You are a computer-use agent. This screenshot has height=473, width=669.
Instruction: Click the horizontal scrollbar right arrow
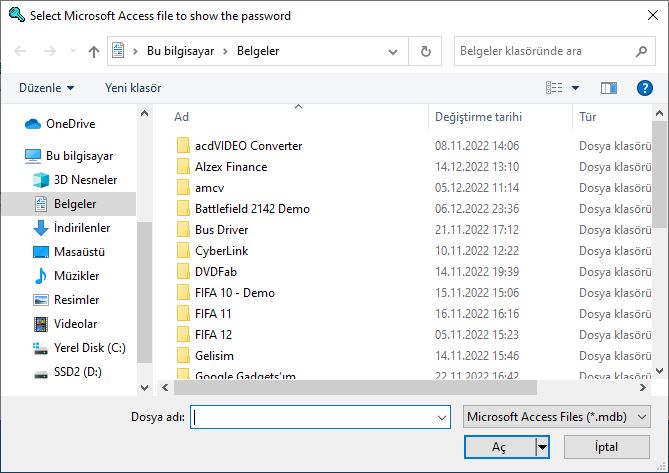pyautogui.click(x=643, y=388)
